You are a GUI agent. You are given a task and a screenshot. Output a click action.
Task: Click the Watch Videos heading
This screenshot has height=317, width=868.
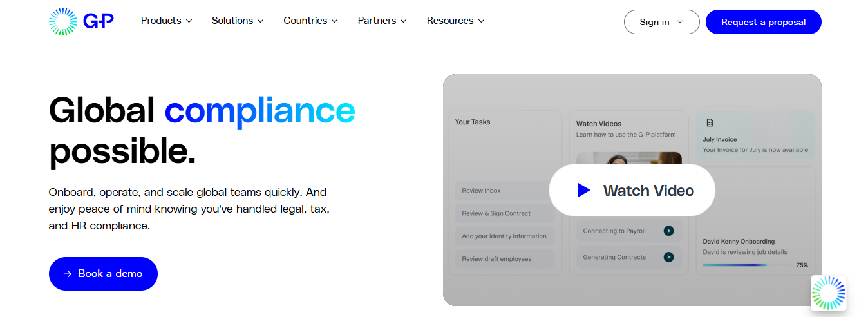coord(599,124)
